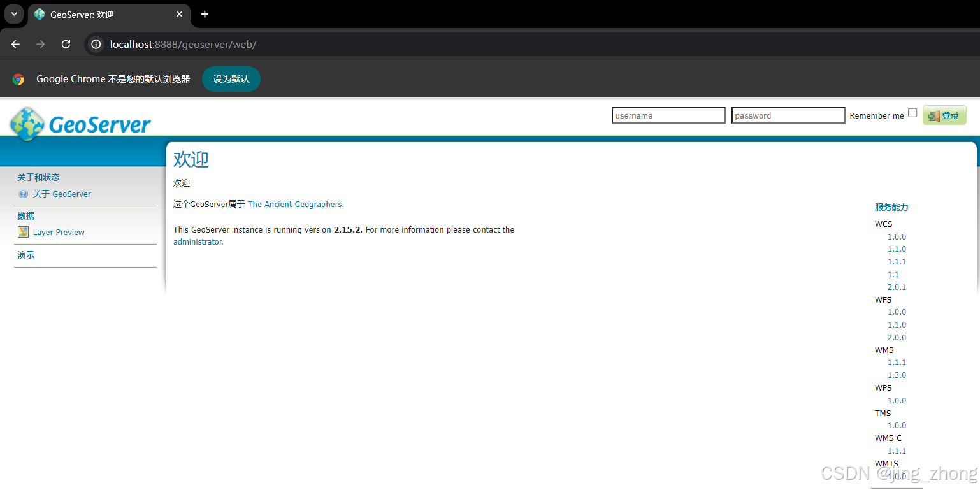The height and width of the screenshot is (490, 980).
Task: Click the username input field
Action: pos(668,115)
